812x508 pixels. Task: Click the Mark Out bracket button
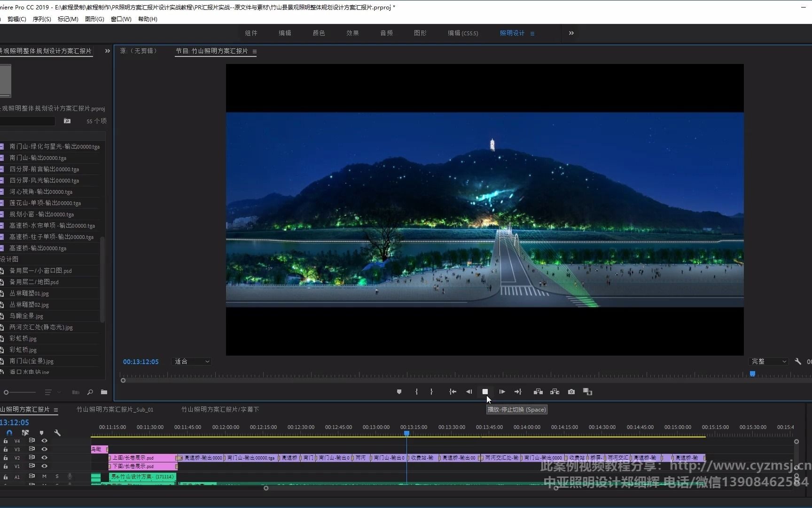coord(431,392)
